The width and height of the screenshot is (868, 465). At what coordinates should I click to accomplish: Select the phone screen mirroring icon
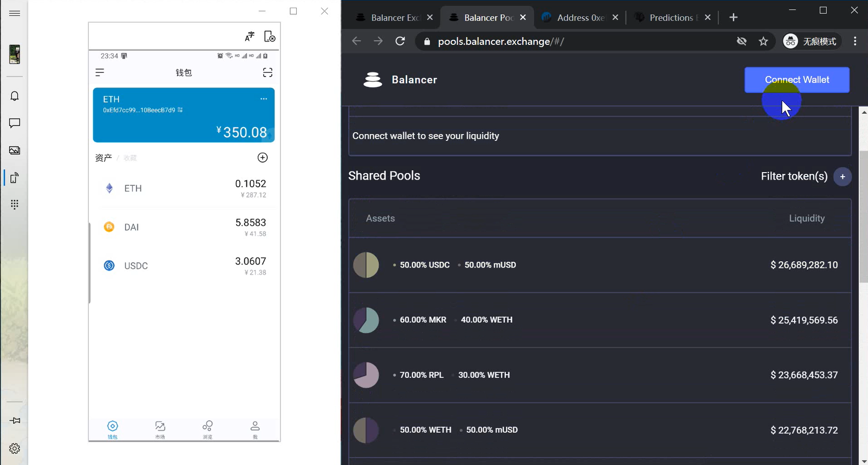[x=14, y=177]
